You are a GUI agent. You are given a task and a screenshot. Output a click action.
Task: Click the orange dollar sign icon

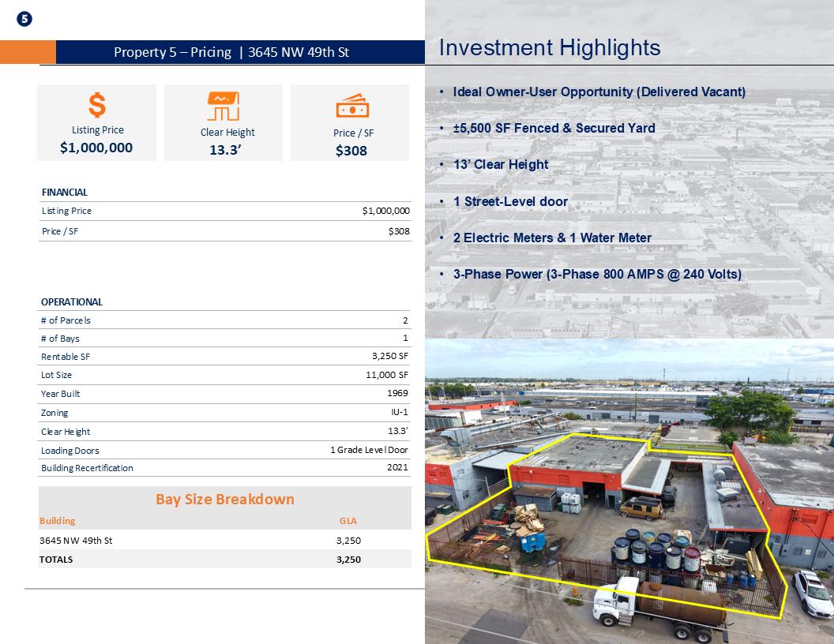click(97, 105)
